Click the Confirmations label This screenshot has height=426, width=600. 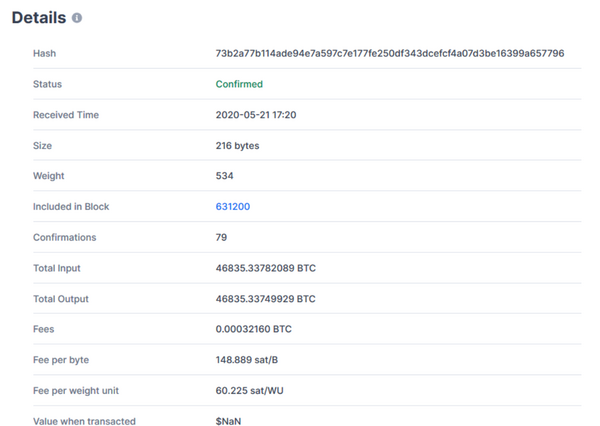tap(64, 237)
